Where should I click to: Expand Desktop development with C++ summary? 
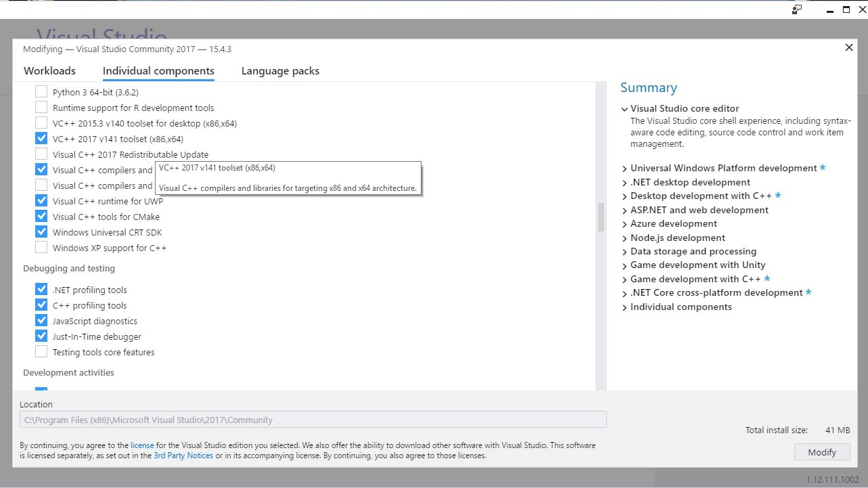[624, 196]
